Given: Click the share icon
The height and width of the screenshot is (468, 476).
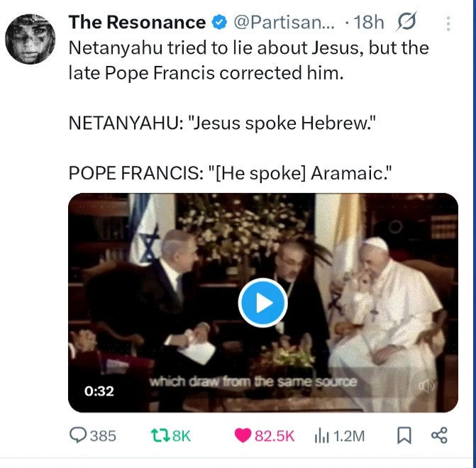Looking at the screenshot, I should 439,435.
